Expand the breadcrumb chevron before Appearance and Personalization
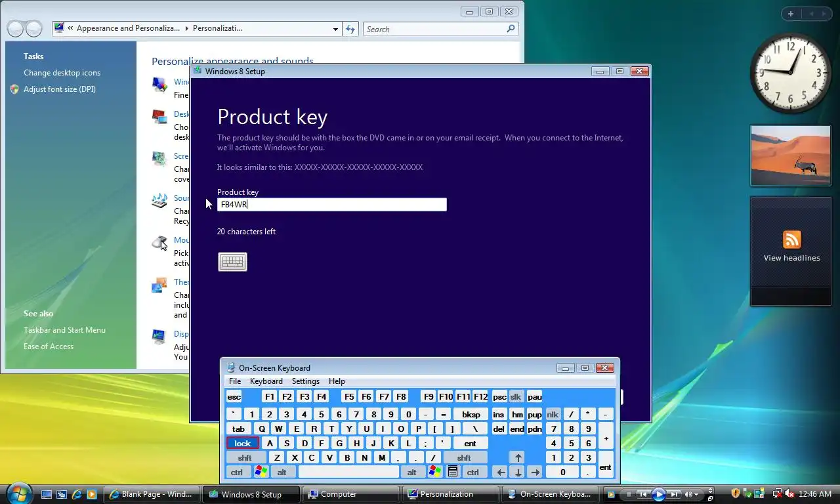 coord(70,28)
